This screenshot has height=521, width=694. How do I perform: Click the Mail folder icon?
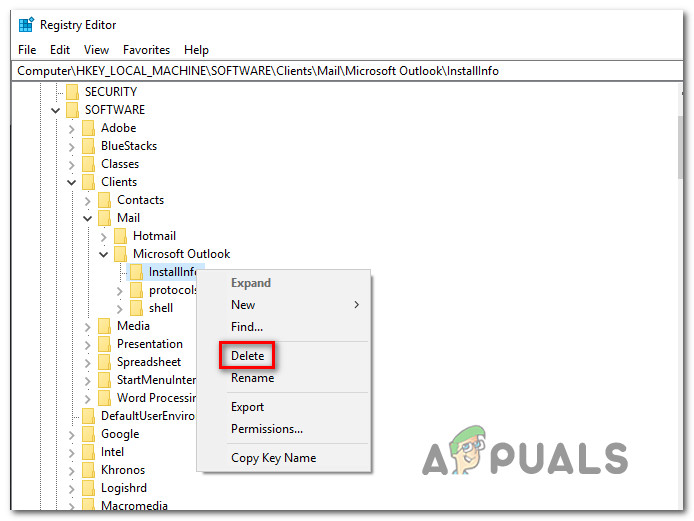(104, 218)
